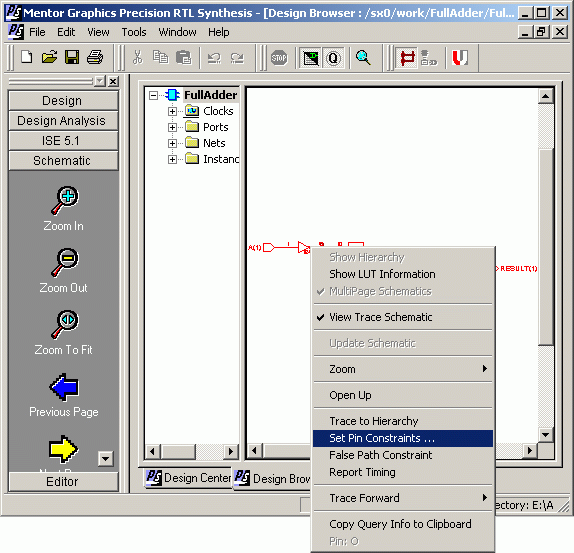The width and height of the screenshot is (574, 553).
Task: Go to Previous Page blue arrow
Action: click(x=64, y=387)
